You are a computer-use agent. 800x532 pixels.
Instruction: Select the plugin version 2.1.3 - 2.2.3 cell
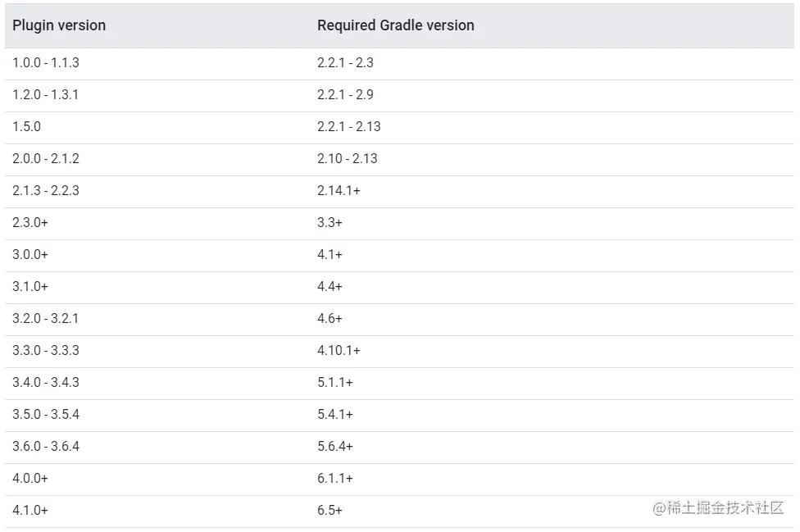(46, 191)
